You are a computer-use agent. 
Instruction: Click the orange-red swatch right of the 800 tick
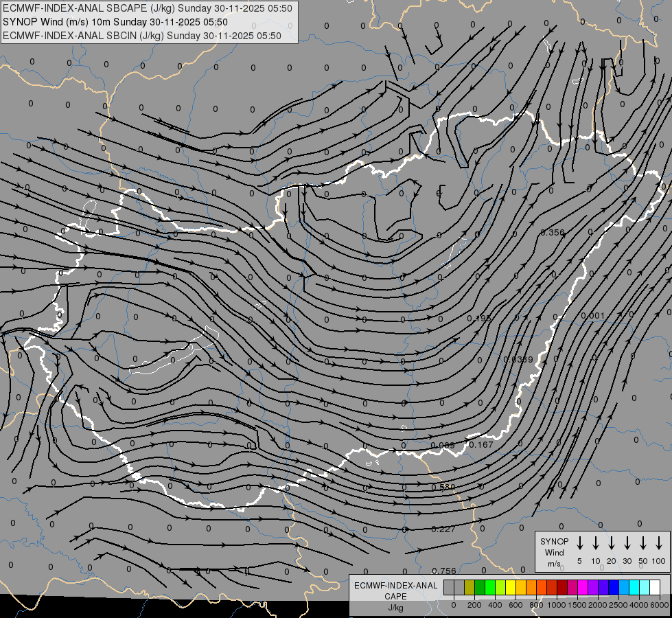(x=542, y=587)
